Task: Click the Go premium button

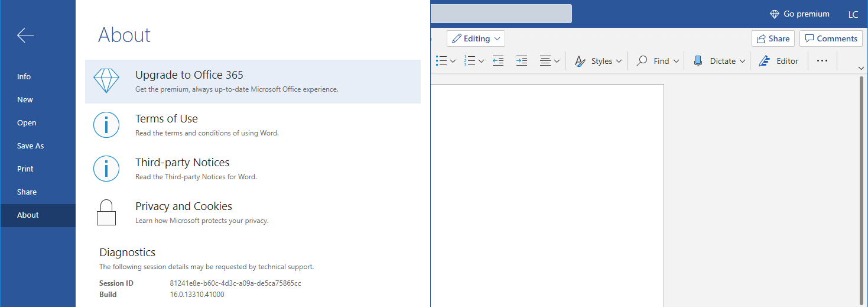Action: tap(799, 14)
